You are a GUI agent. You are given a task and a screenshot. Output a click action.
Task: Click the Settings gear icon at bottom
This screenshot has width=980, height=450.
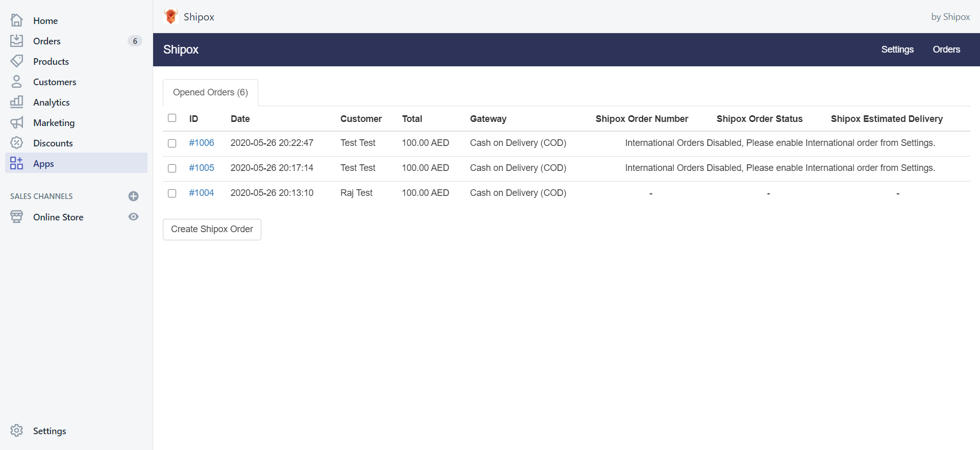tap(17, 431)
